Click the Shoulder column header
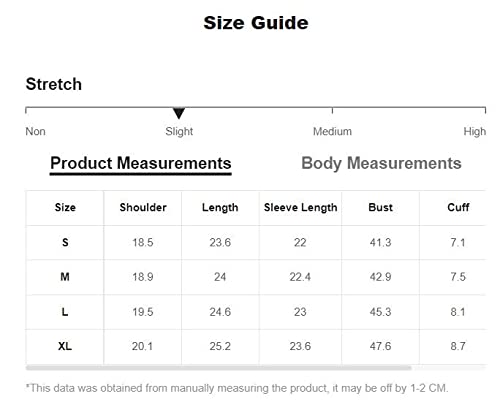The height and width of the screenshot is (410, 500). coord(143,207)
